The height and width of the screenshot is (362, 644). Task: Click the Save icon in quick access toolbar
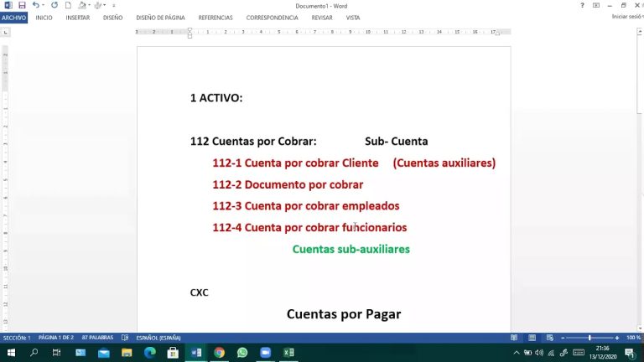[21, 5]
